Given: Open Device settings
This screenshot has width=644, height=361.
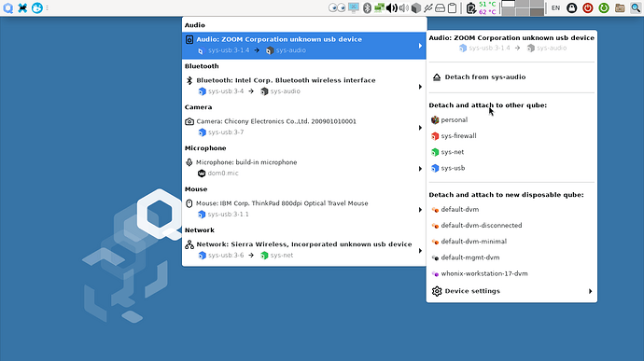Looking at the screenshot, I should pyautogui.click(x=511, y=291).
